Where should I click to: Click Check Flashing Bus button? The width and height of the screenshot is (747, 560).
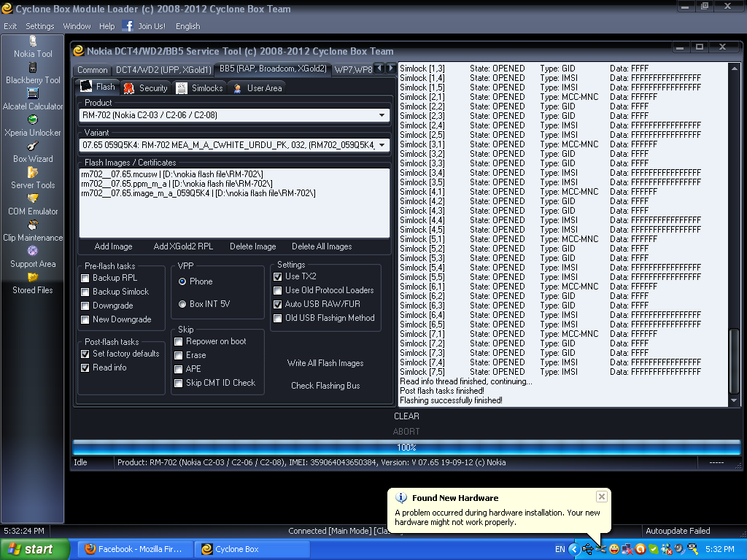(x=325, y=386)
